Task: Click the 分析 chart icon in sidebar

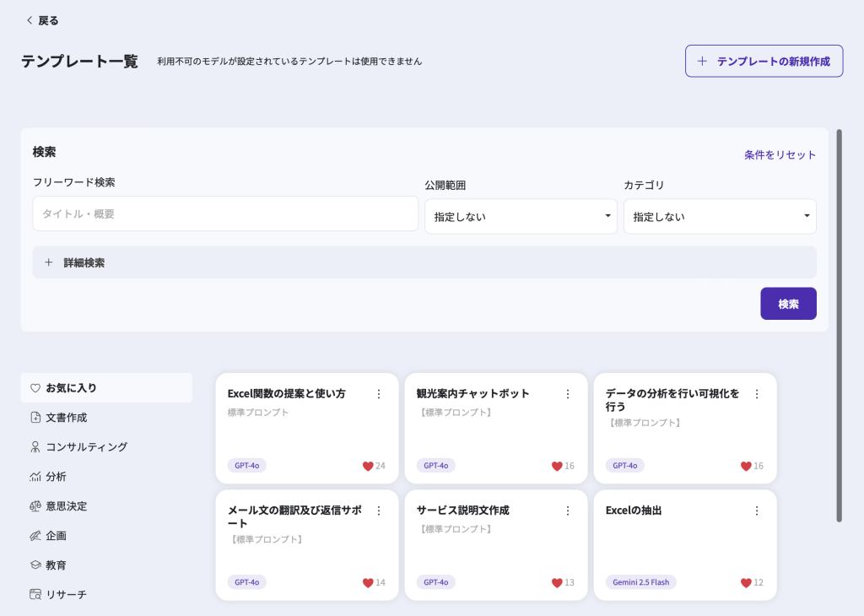Action: coord(35,477)
